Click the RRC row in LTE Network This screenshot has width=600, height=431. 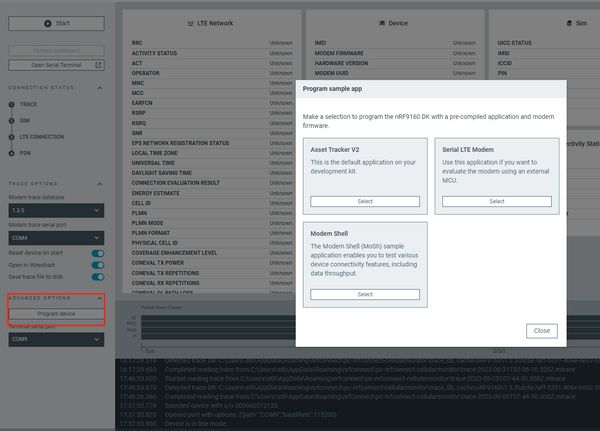pyautogui.click(x=212, y=43)
